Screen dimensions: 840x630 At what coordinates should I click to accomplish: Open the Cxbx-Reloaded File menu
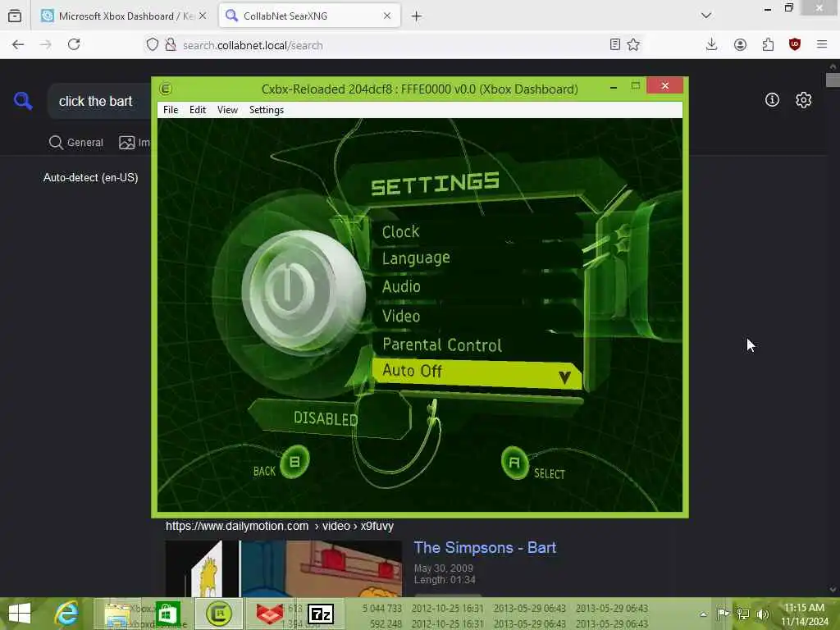171,110
